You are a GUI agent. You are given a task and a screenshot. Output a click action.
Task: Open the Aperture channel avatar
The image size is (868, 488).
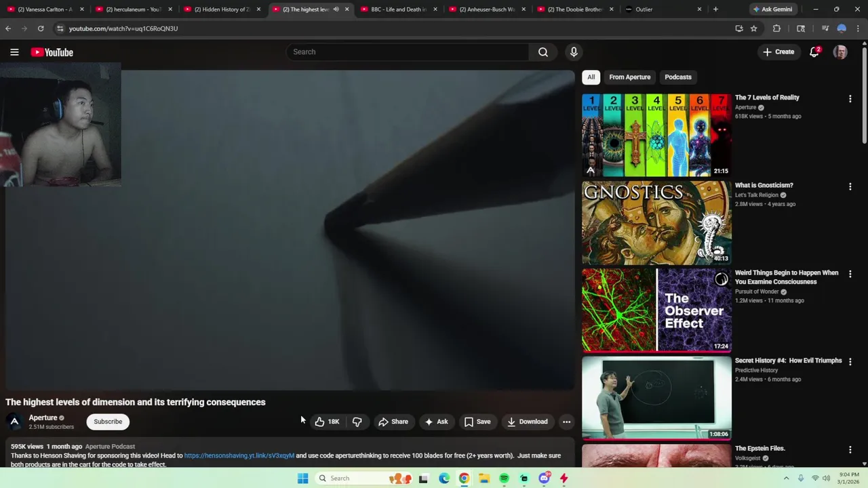pos(14,422)
